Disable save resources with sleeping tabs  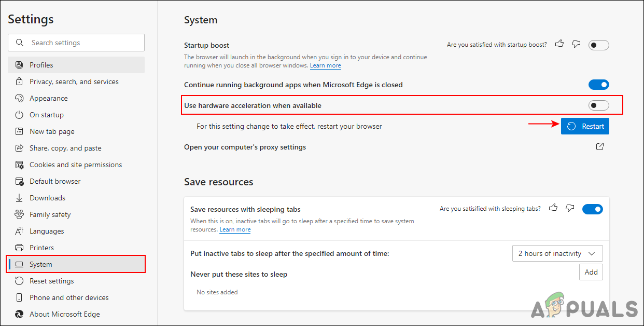[x=592, y=209]
